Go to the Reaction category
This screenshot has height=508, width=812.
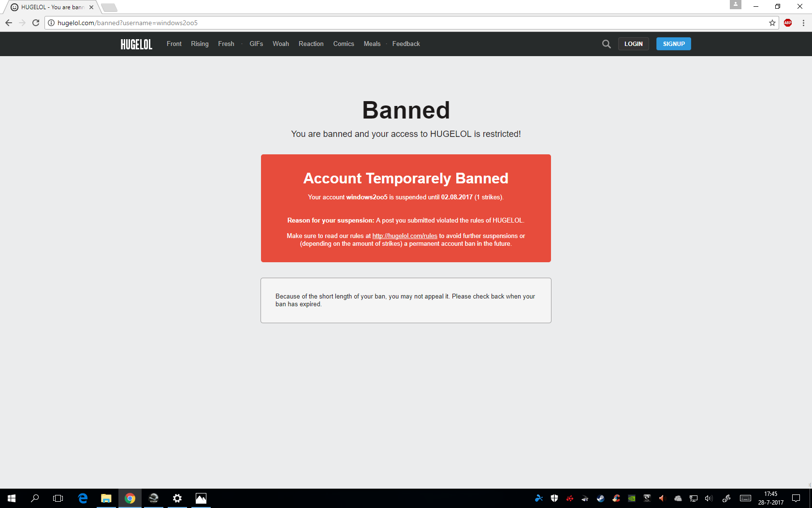(311, 44)
